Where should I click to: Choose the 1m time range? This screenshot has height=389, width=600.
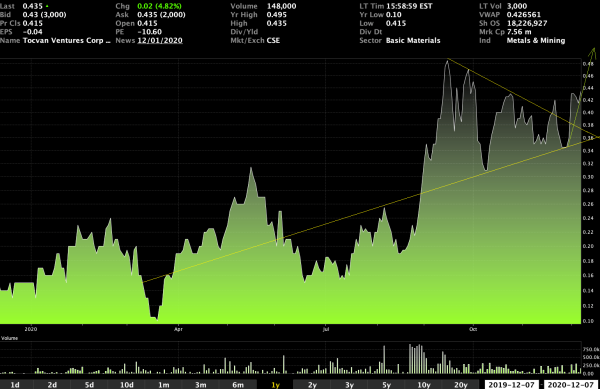(x=164, y=384)
